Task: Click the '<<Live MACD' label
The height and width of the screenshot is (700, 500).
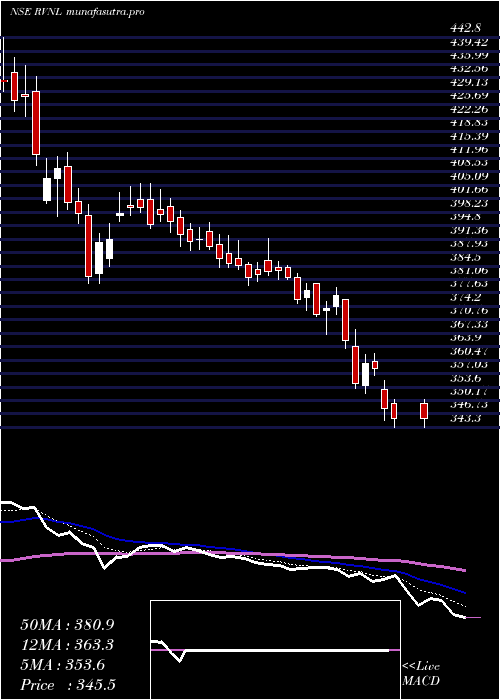Action: point(421,674)
